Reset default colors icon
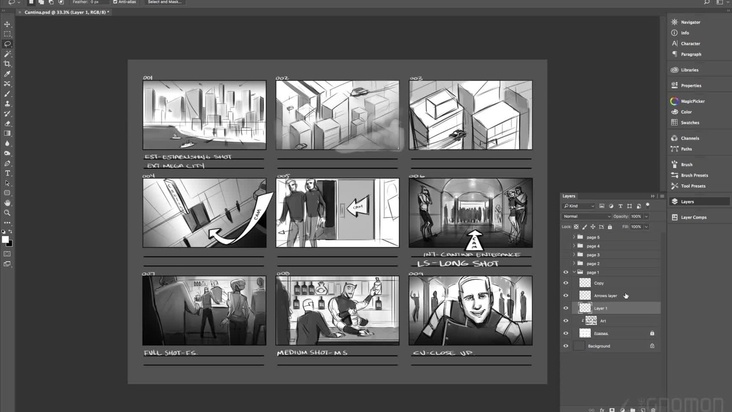 (4, 231)
